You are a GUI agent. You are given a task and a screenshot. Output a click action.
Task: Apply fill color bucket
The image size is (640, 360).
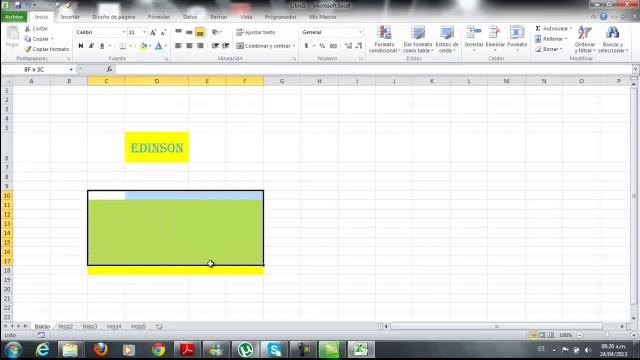143,46
